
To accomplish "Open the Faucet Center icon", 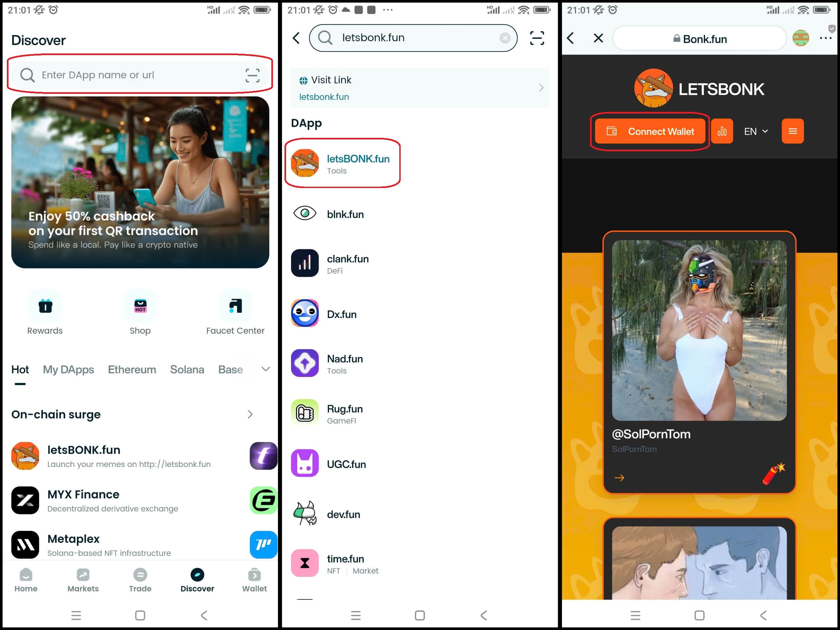I will click(236, 306).
